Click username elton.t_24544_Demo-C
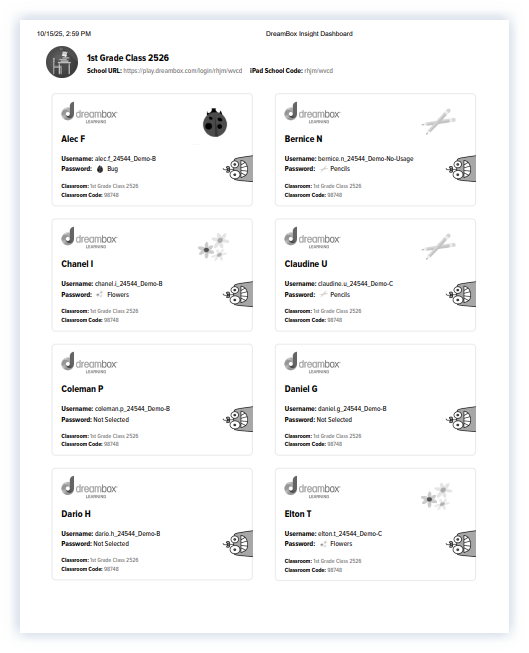This screenshot has width=529, height=653. pos(350,533)
